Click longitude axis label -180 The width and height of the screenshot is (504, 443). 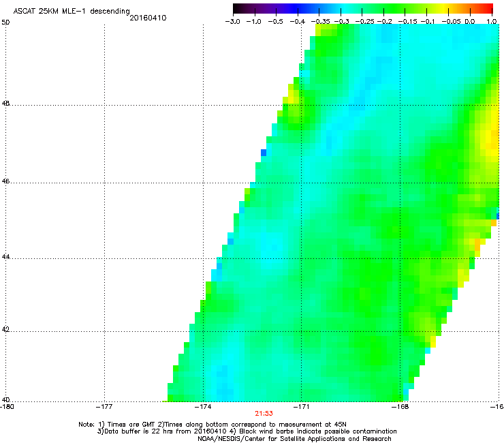7,407
